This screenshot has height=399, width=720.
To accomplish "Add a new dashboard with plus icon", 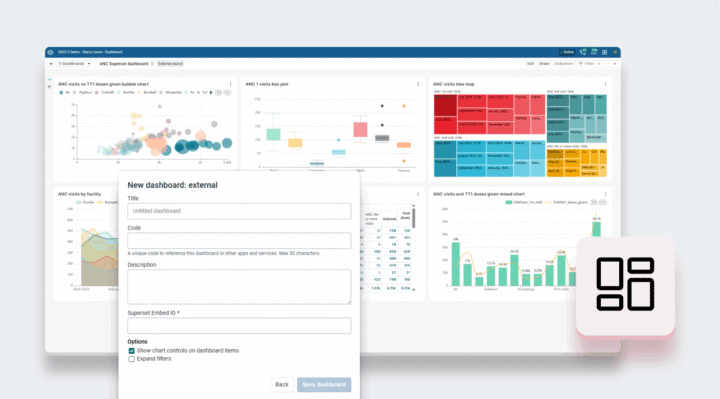I will click(51, 64).
